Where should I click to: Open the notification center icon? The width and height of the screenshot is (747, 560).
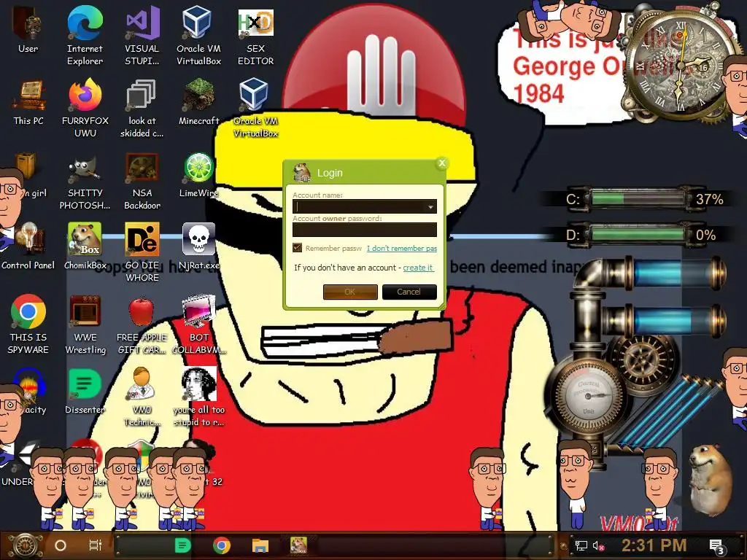pos(717,547)
